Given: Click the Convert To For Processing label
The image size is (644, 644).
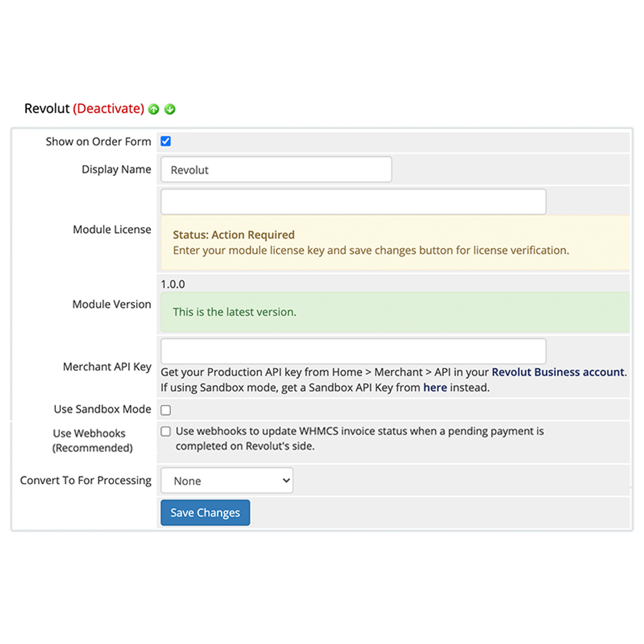Looking at the screenshot, I should coord(86,480).
